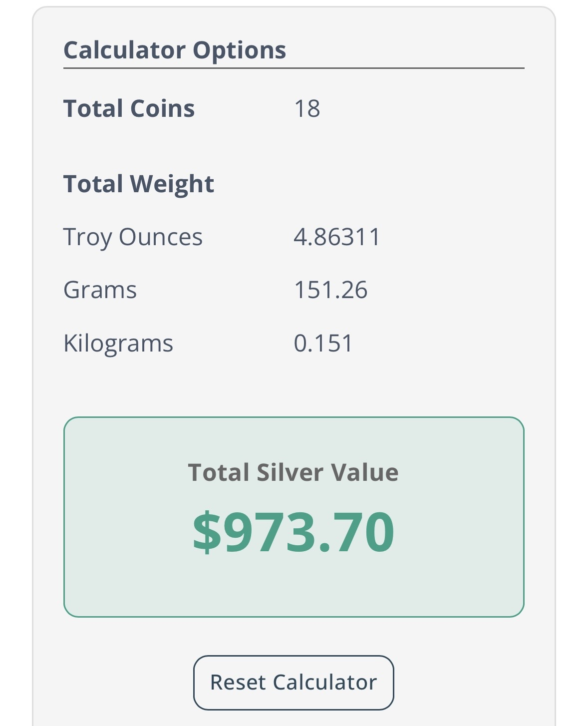Click the word Calculator in the heading

point(125,50)
